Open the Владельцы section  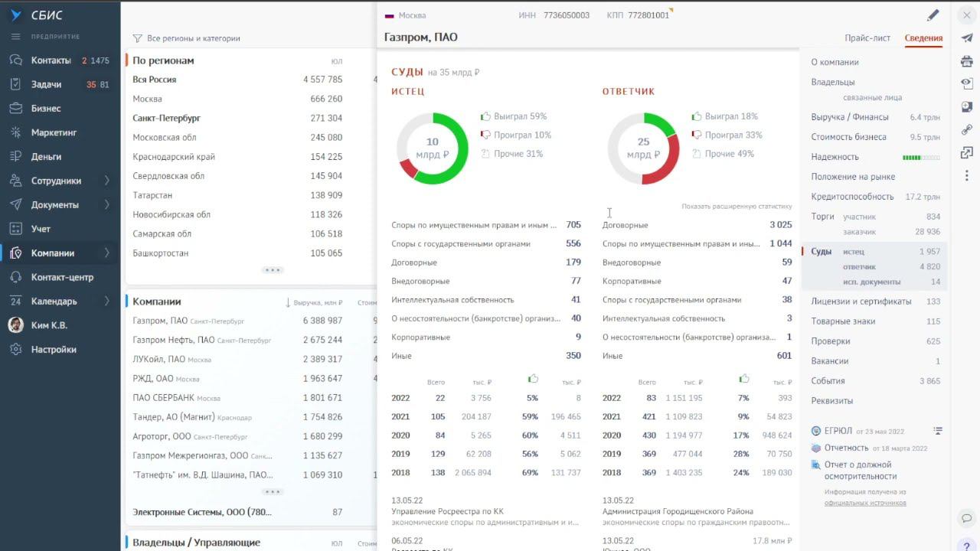[833, 82]
